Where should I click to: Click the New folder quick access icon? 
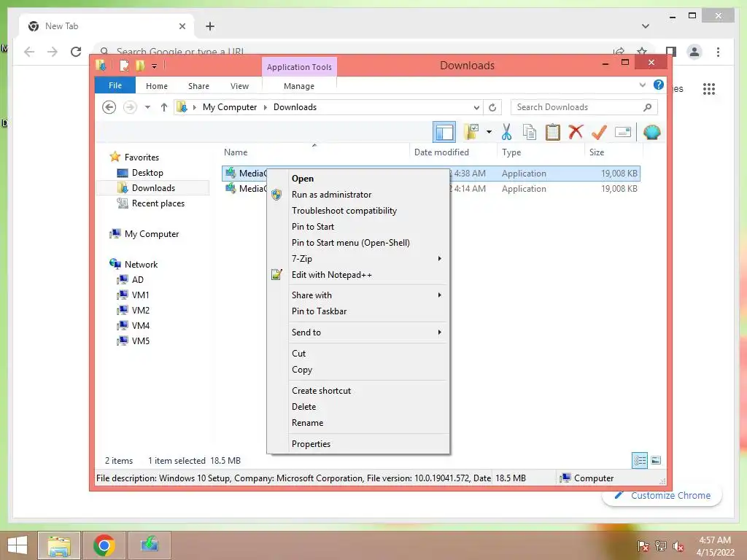pyautogui.click(x=140, y=66)
